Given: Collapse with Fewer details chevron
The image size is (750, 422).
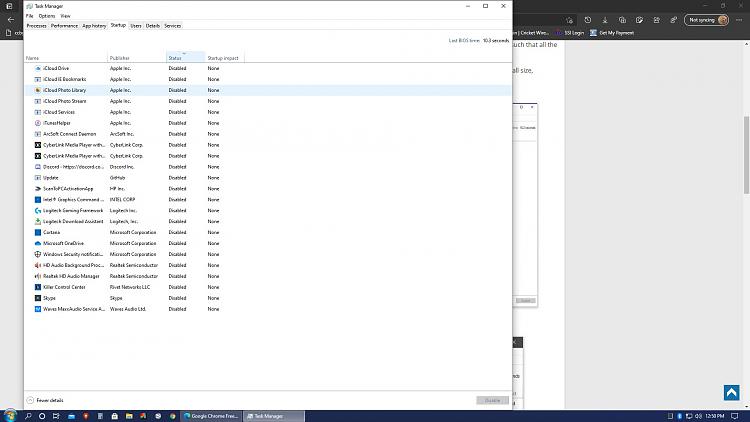Looking at the screenshot, I should point(30,400).
